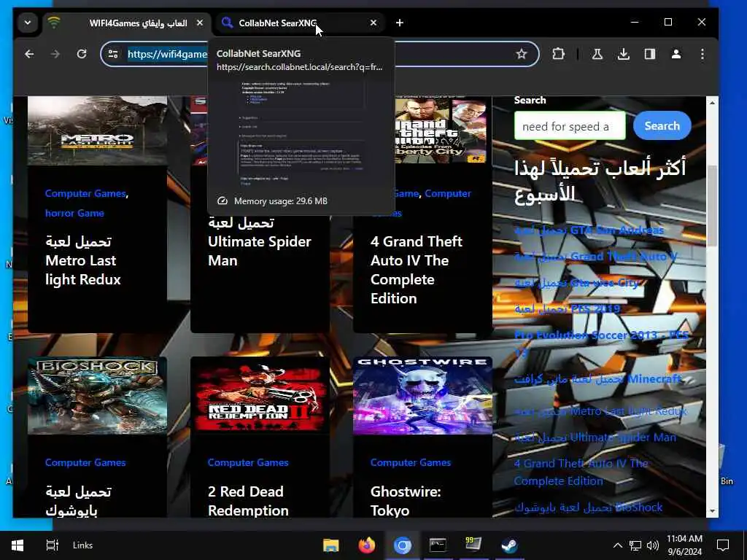Open sidebar 4 Grand Theft Auto IV link
This screenshot has width=747, height=560.
(x=581, y=472)
